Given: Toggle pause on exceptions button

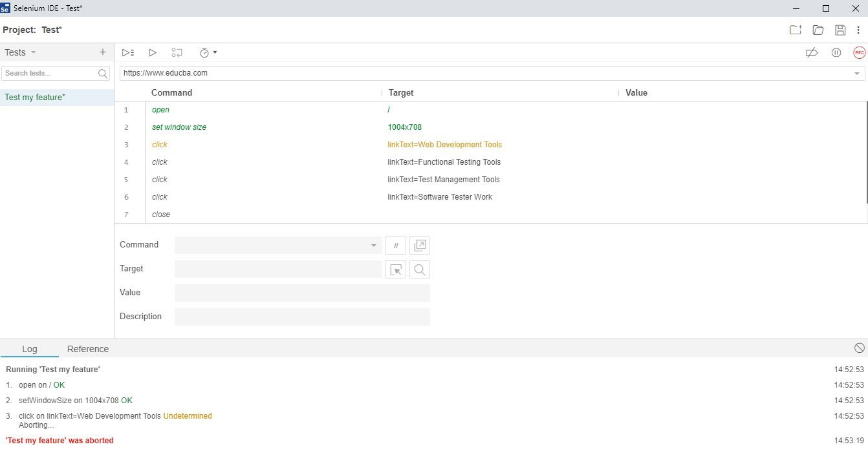Looking at the screenshot, I should coord(836,52).
